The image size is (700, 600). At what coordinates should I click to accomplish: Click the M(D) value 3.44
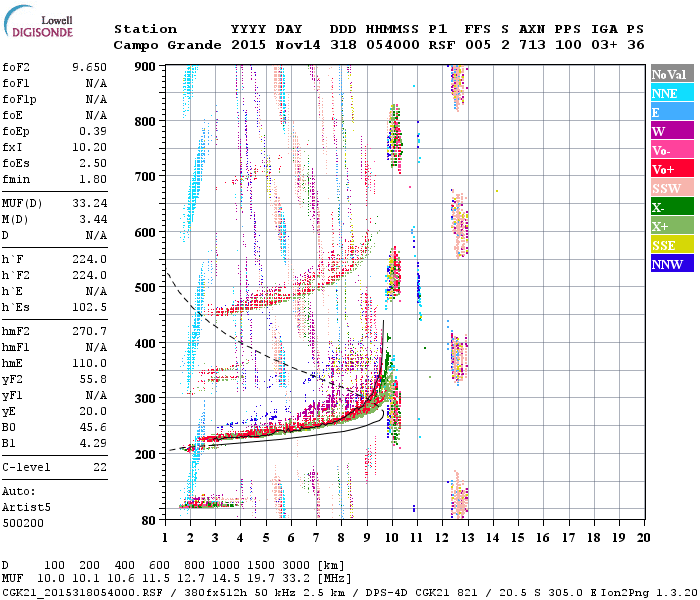pos(93,219)
